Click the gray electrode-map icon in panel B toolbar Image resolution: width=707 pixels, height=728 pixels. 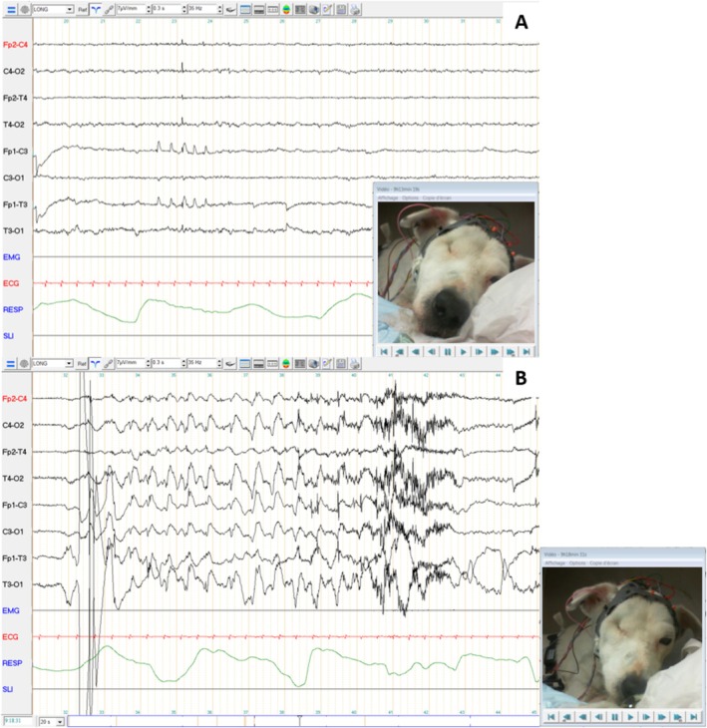[24, 364]
